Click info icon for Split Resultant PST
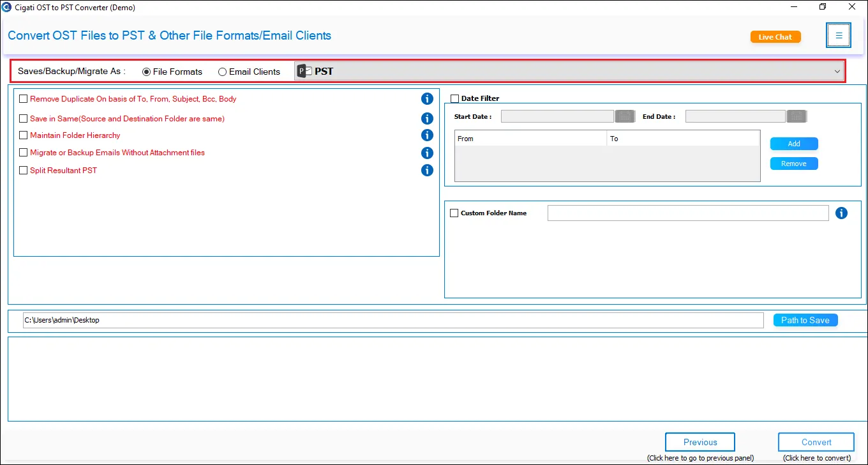 point(427,170)
